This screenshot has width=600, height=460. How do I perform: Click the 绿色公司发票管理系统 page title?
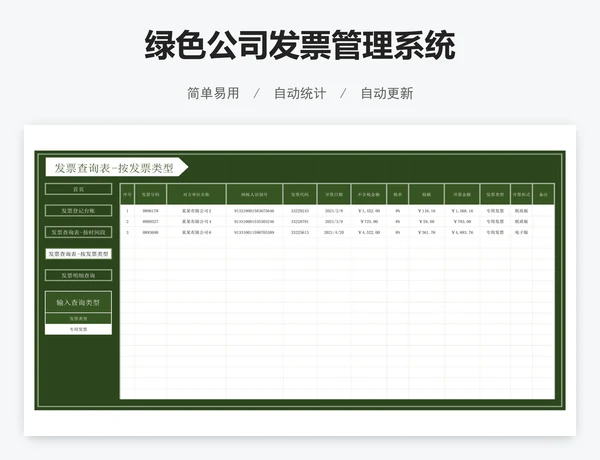click(x=300, y=46)
